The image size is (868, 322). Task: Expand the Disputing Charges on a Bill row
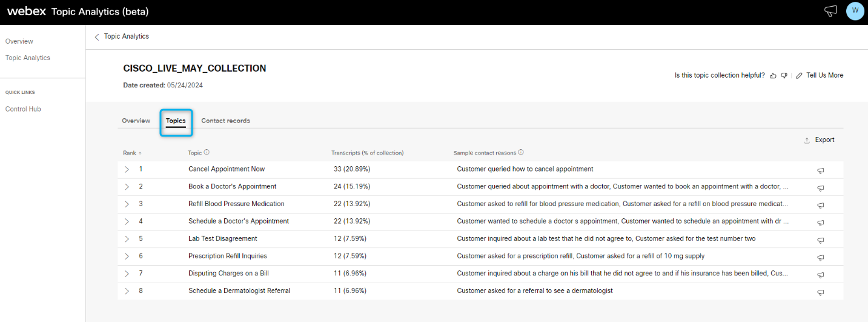click(127, 274)
